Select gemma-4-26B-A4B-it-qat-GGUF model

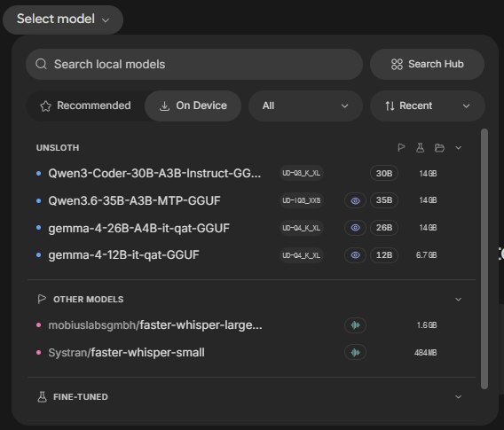(x=138, y=228)
